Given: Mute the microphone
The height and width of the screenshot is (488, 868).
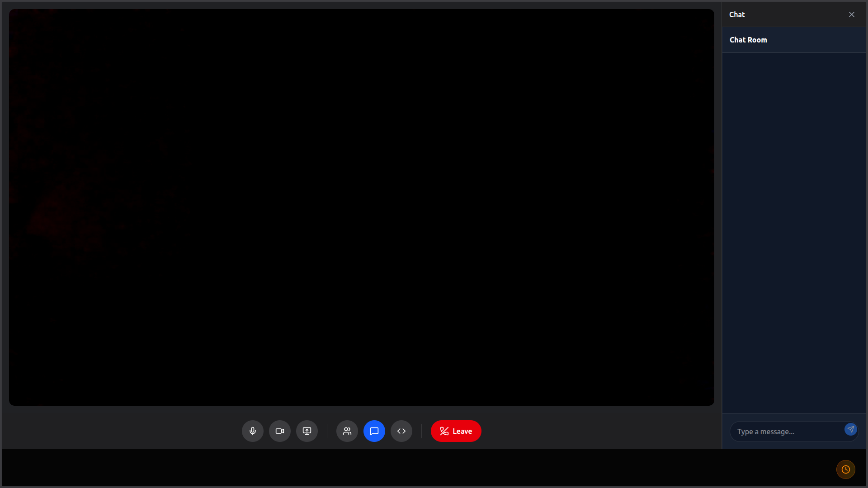Looking at the screenshot, I should tap(252, 431).
